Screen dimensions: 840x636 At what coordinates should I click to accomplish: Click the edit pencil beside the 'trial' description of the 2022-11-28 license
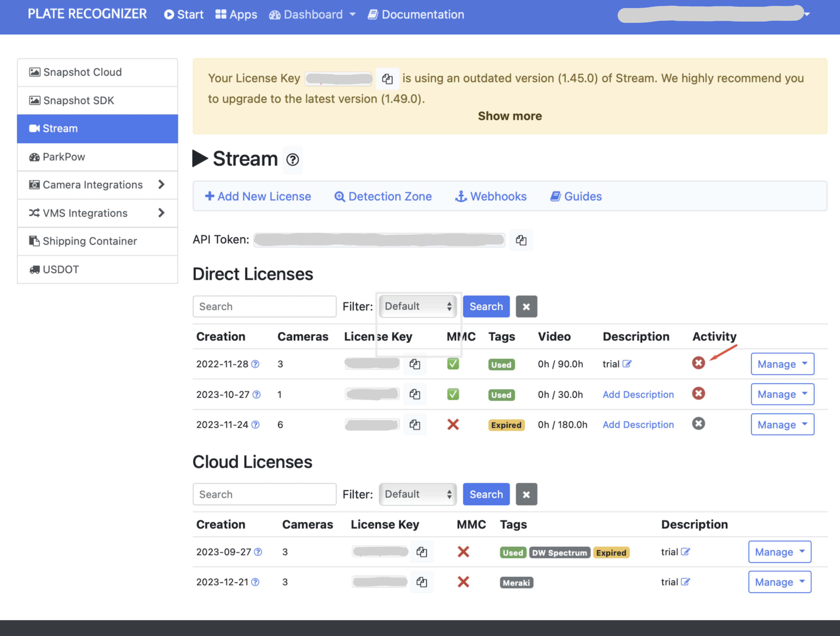click(x=627, y=364)
